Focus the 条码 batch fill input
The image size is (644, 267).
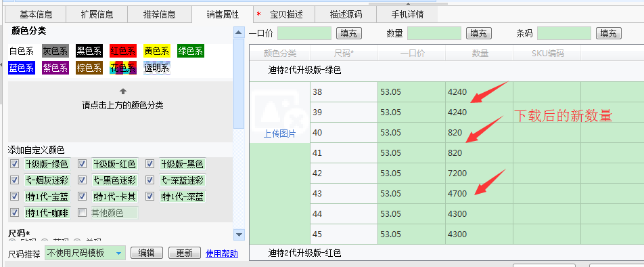(564, 33)
